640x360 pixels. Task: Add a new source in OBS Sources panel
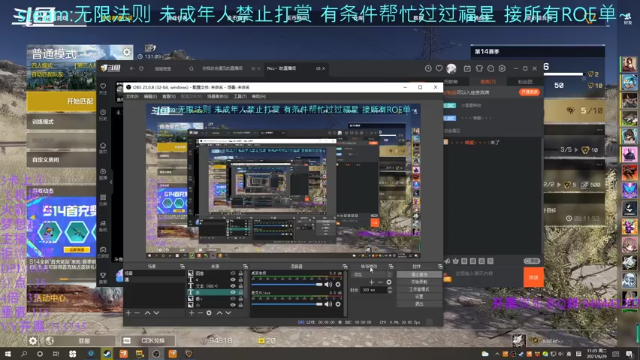191,313
